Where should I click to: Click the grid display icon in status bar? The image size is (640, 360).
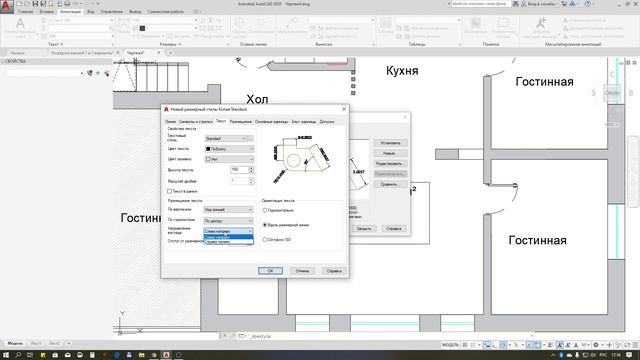[x=464, y=345]
